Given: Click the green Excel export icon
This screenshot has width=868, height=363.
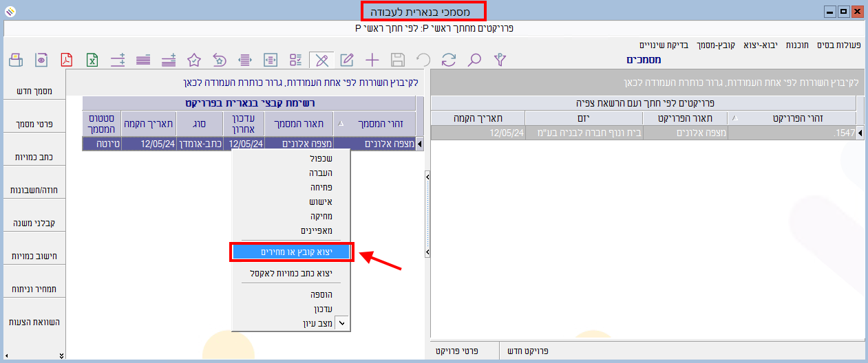Looking at the screenshot, I should [92, 60].
